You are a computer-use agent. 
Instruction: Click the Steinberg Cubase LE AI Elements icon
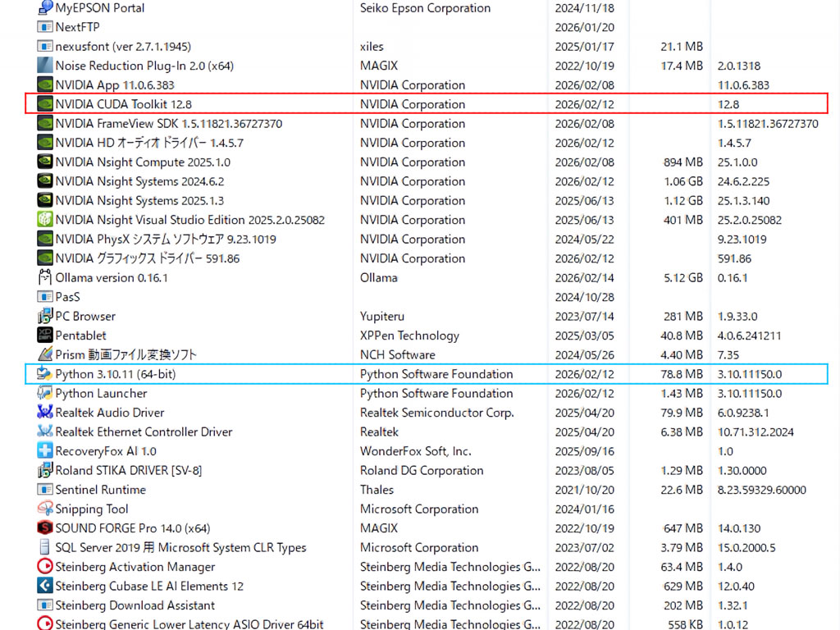tap(45, 587)
